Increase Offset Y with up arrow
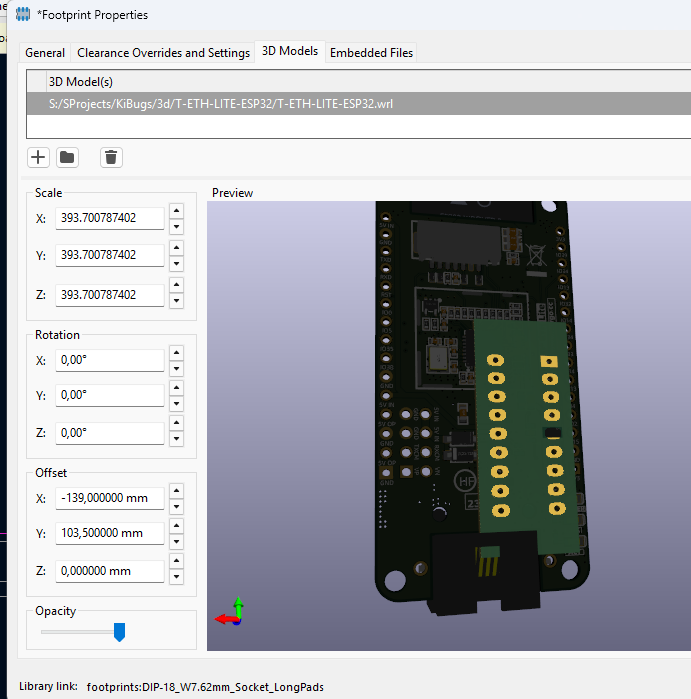Image resolution: width=691 pixels, height=699 pixels. 177,526
